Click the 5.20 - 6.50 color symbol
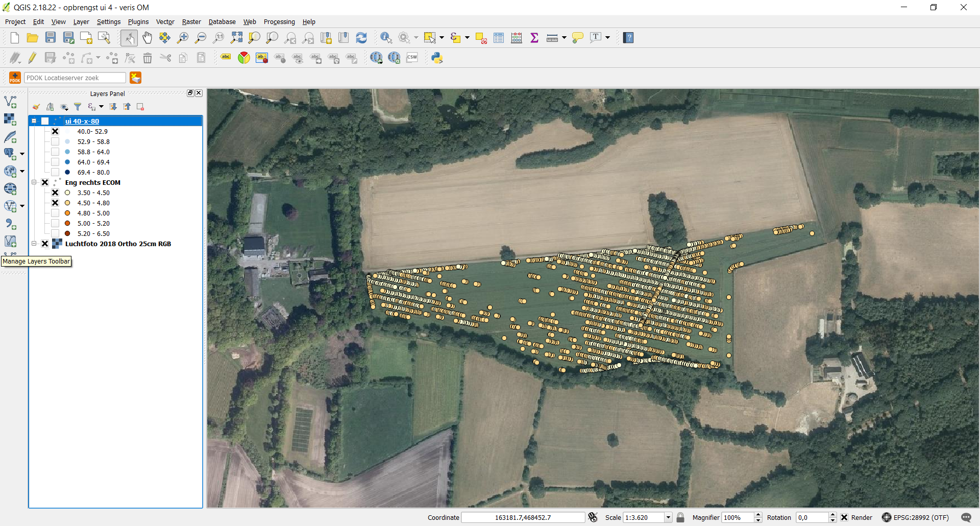 tap(67, 233)
